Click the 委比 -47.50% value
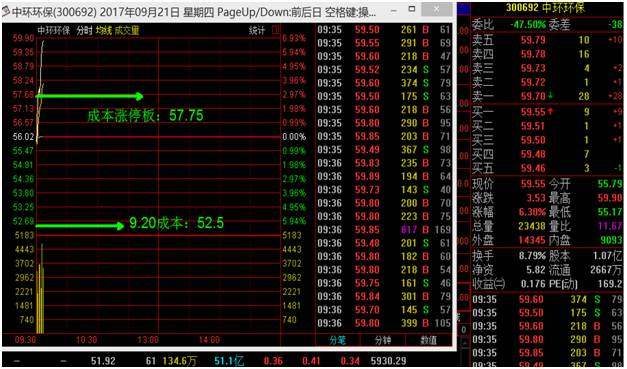This screenshot has height=369, width=627. (528, 24)
